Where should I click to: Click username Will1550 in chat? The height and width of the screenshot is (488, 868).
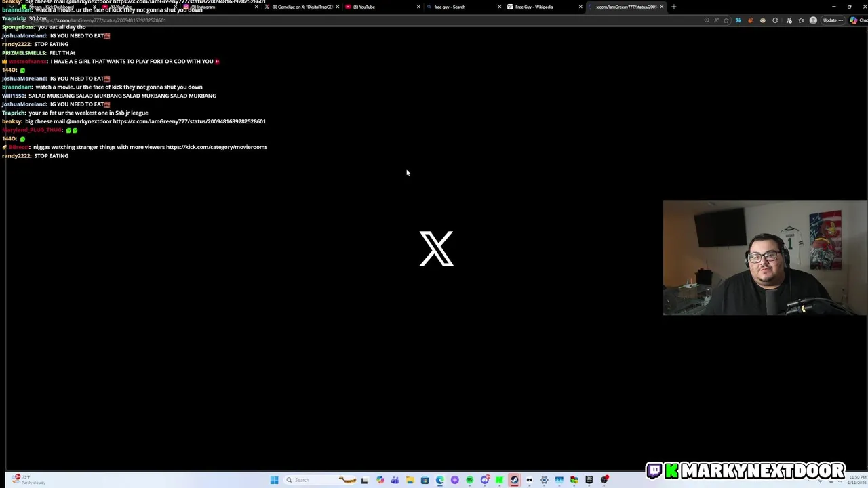[x=13, y=96]
